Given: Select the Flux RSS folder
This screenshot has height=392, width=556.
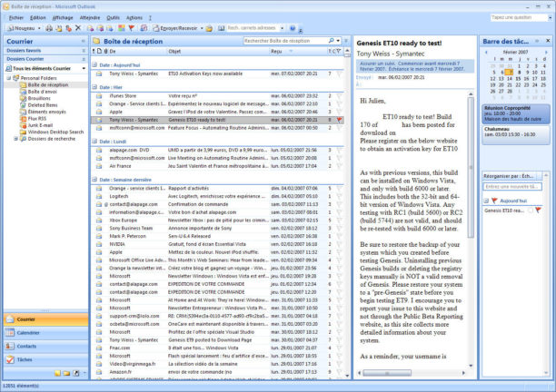Looking at the screenshot, I should coord(37,118).
